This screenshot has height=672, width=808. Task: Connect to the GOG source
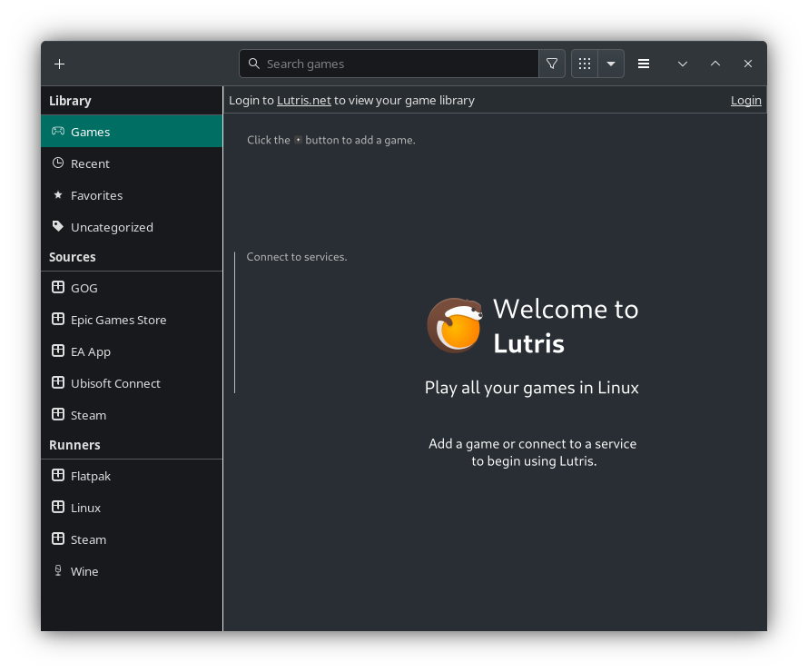(84, 287)
